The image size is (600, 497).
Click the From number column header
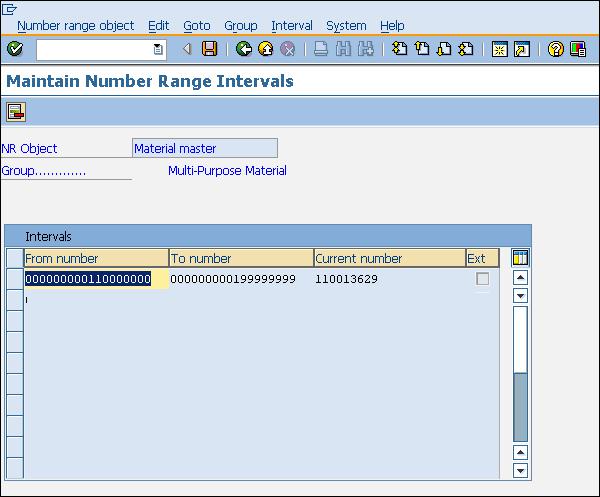point(96,258)
